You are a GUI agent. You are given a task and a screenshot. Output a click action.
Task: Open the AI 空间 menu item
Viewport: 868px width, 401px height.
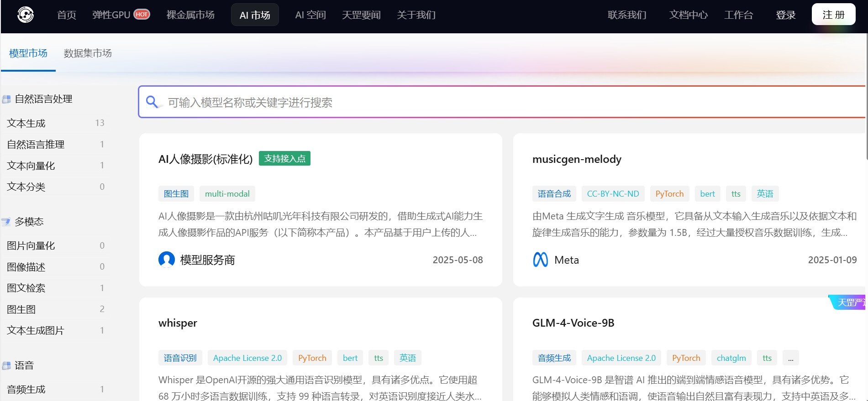tap(310, 15)
